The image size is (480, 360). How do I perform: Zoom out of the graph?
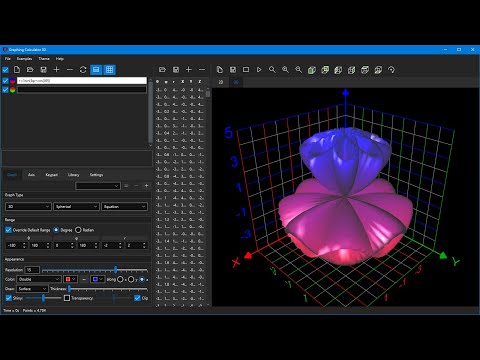click(299, 70)
